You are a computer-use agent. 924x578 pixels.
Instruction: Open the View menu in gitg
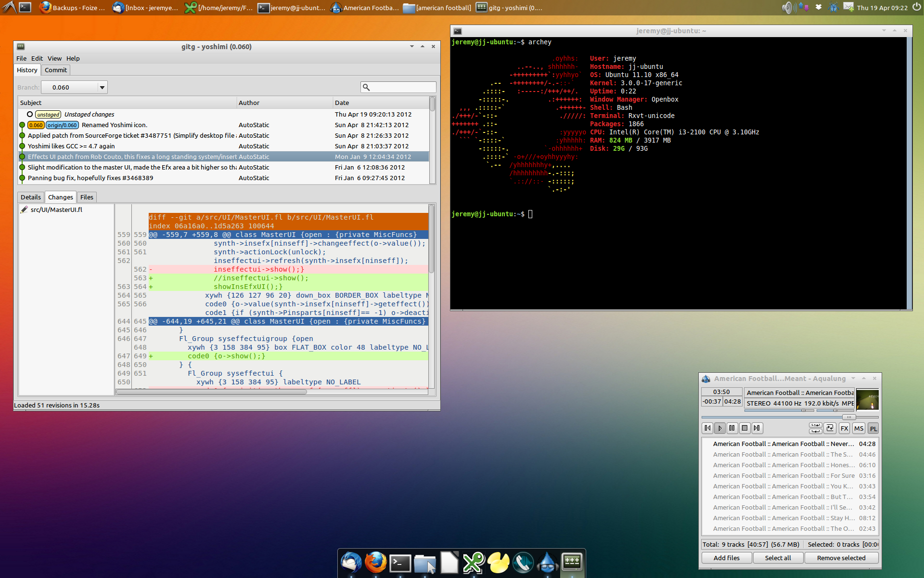click(54, 58)
